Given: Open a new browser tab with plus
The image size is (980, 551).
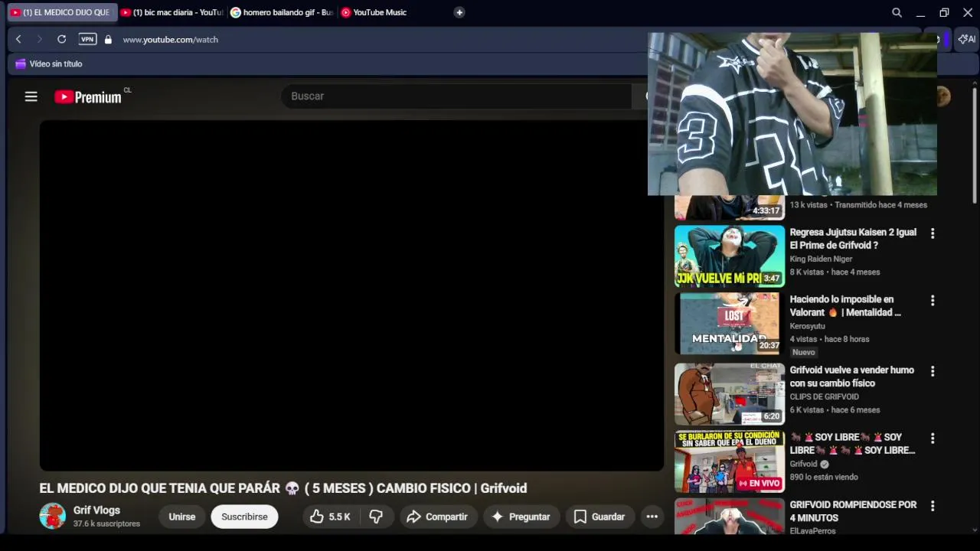Looking at the screenshot, I should [x=459, y=12].
